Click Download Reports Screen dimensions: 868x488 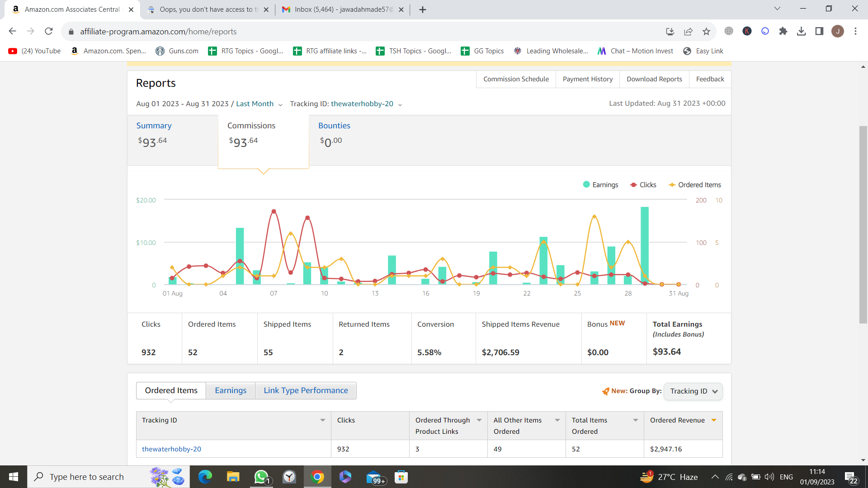[x=654, y=79]
